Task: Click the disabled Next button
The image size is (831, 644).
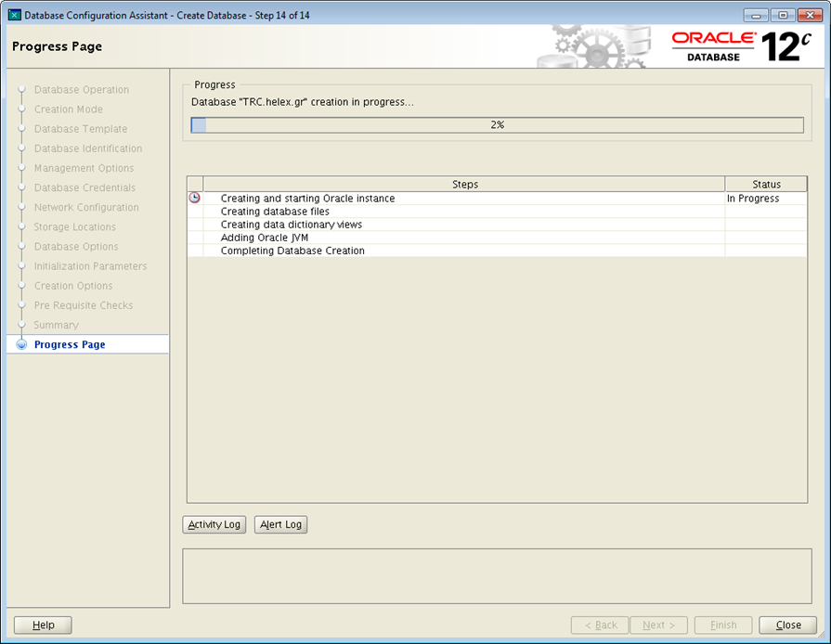Action: point(658,625)
